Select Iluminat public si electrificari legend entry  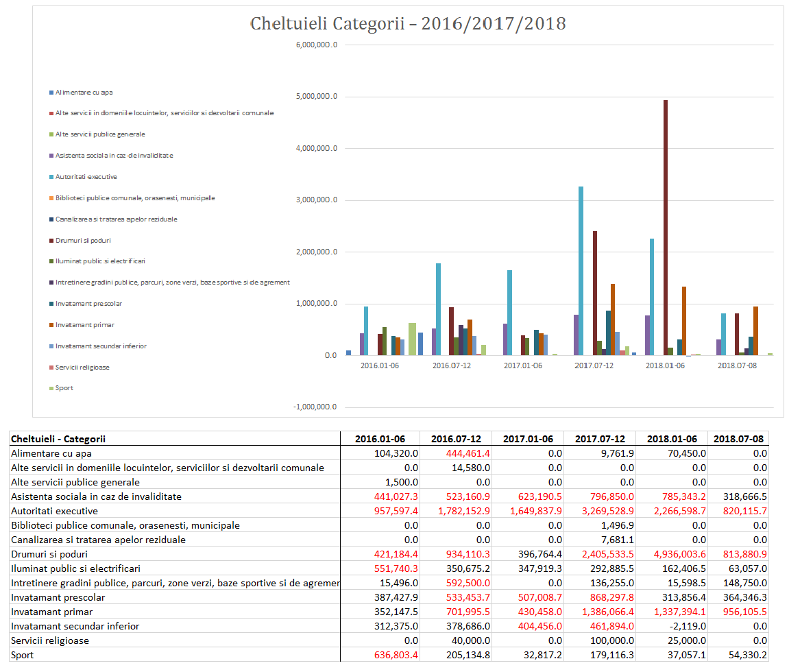click(x=100, y=261)
